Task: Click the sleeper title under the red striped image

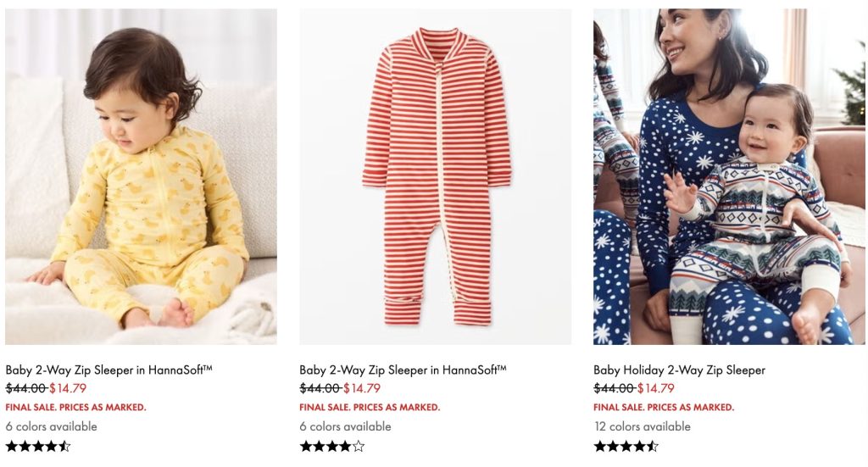Action: (403, 370)
